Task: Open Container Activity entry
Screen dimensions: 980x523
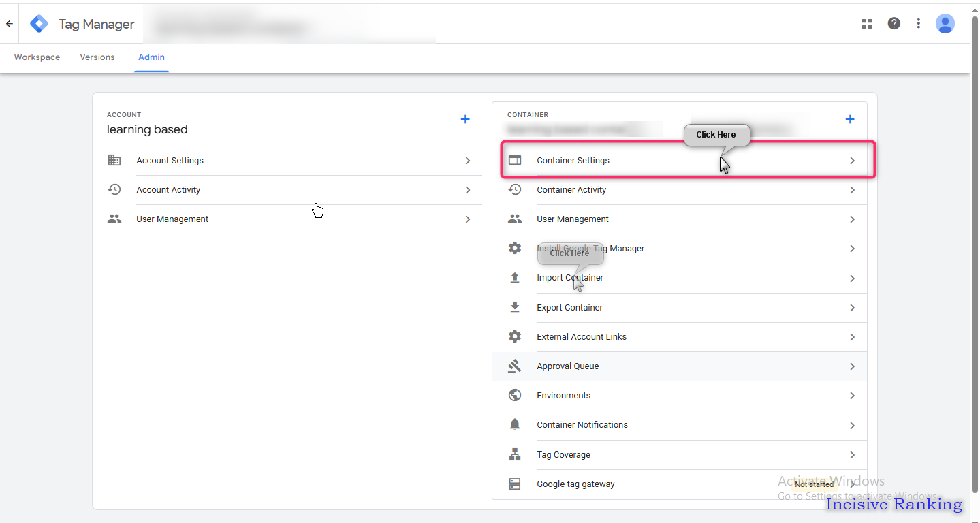Action: (571, 190)
